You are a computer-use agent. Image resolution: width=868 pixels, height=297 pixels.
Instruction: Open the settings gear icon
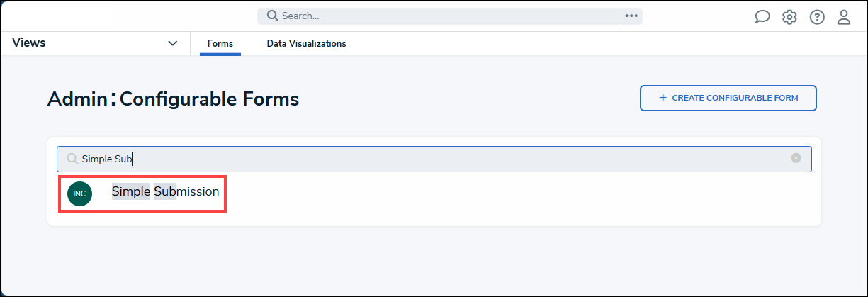pos(789,17)
